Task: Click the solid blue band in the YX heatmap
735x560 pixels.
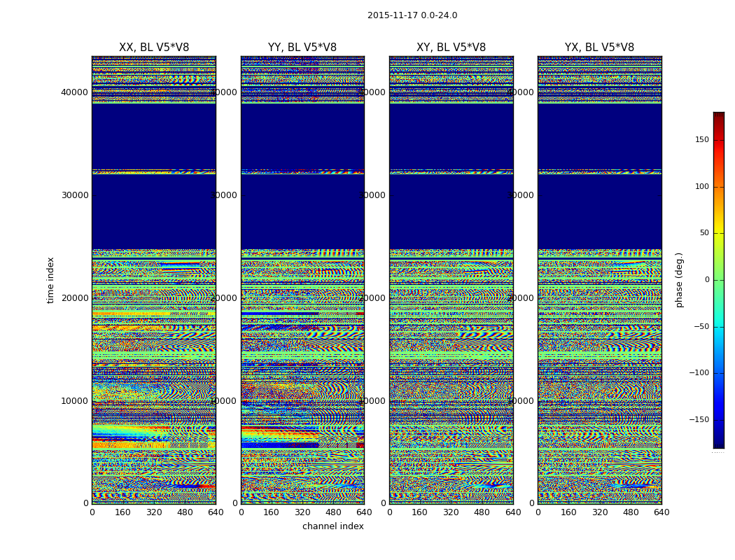Action: pyautogui.click(x=599, y=210)
